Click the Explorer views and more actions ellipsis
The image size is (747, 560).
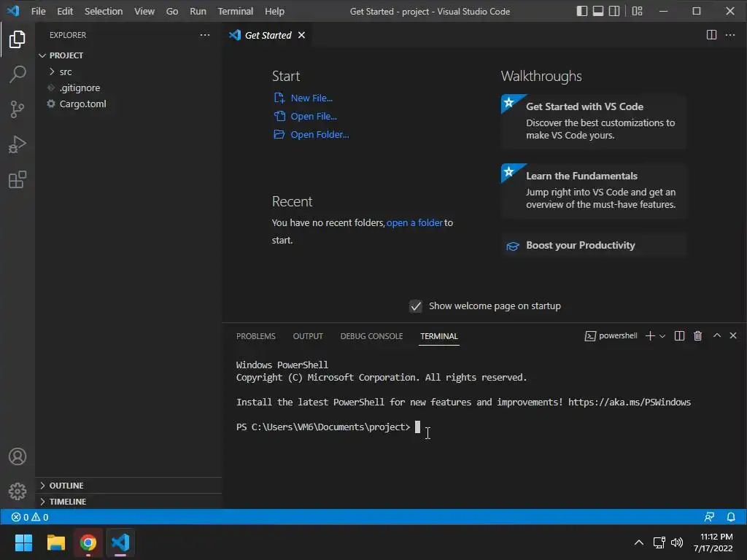coord(205,35)
